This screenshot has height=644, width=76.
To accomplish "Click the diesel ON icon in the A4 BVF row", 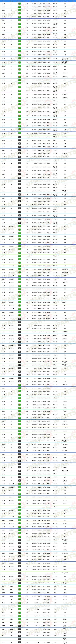I will coord(20,163).
